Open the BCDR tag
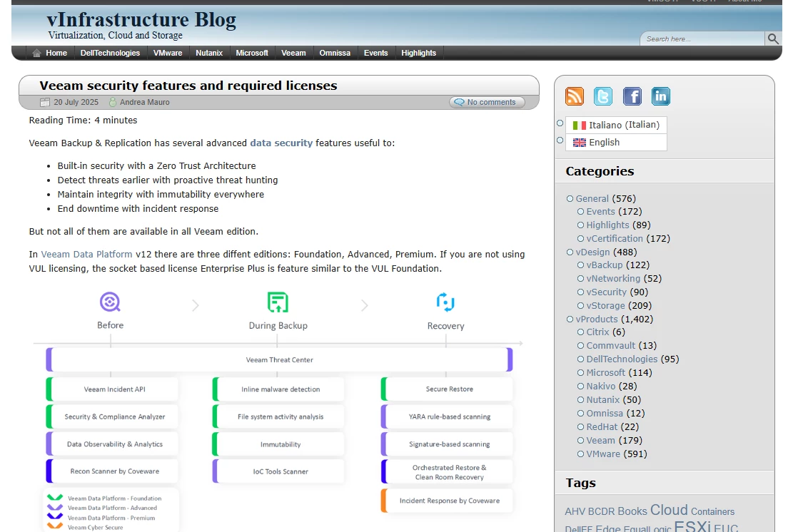Viewport: 798px width, 532px height. [x=601, y=511]
